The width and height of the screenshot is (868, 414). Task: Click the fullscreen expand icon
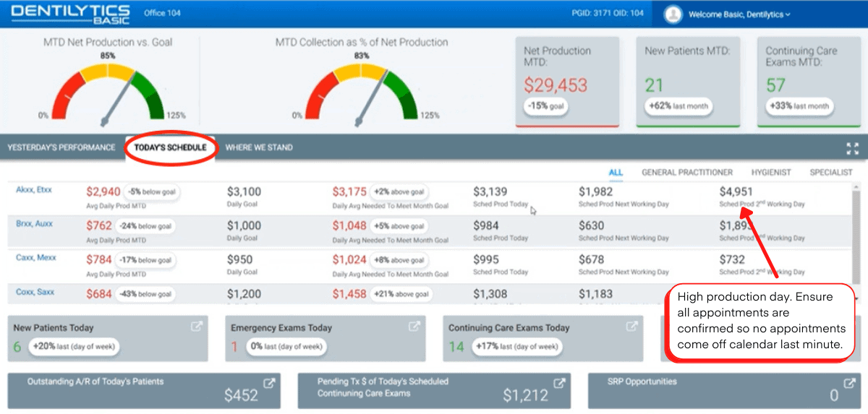pos(851,148)
